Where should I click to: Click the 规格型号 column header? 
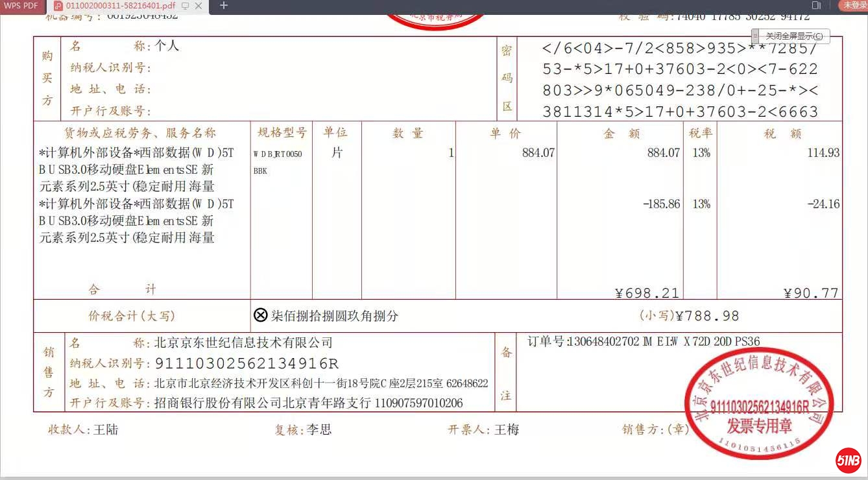pyautogui.click(x=282, y=132)
